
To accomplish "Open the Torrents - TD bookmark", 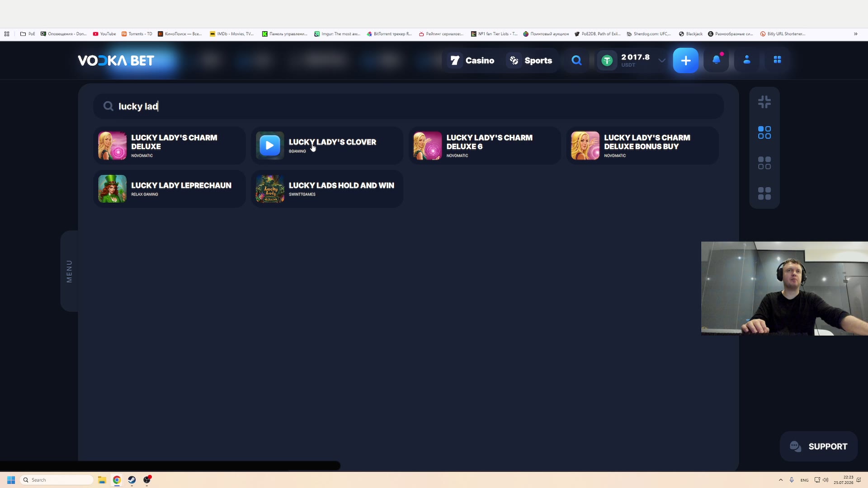I will pyautogui.click(x=137, y=34).
